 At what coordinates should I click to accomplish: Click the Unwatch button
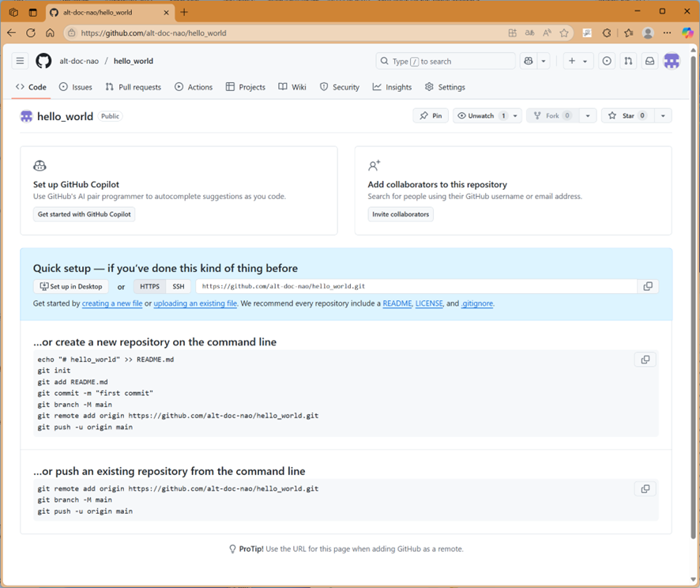pyautogui.click(x=481, y=115)
